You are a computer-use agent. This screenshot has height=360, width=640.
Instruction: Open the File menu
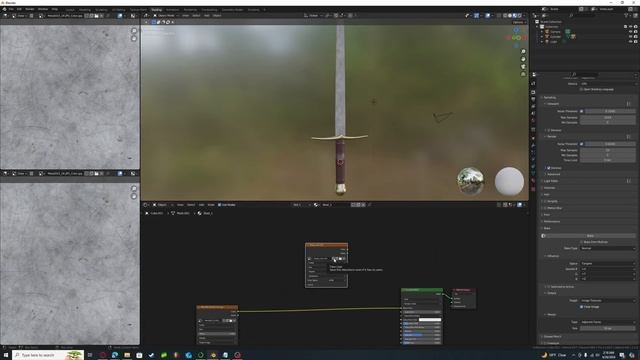(11, 9)
